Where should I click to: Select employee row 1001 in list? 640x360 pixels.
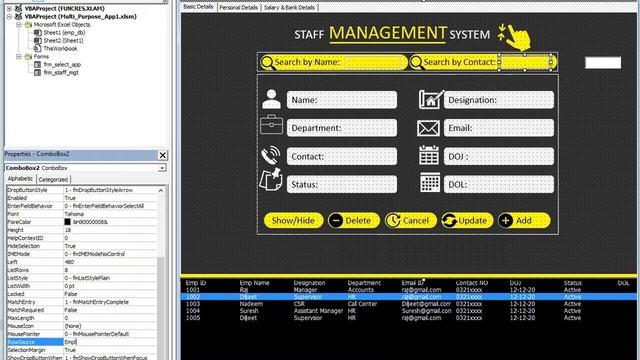(x=408, y=290)
